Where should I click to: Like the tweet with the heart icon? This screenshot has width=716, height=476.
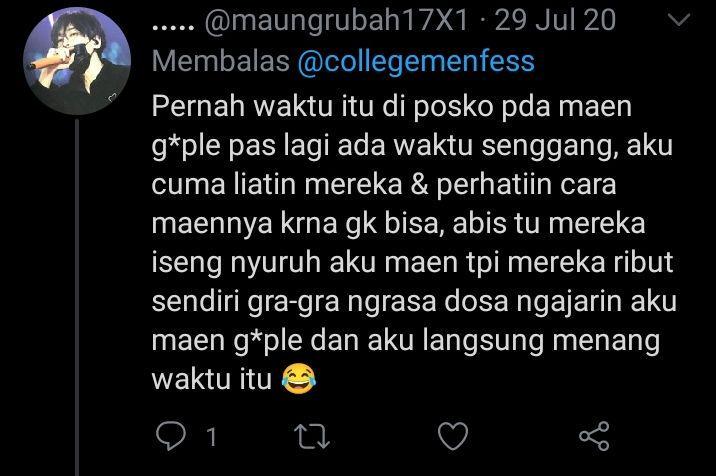453,436
